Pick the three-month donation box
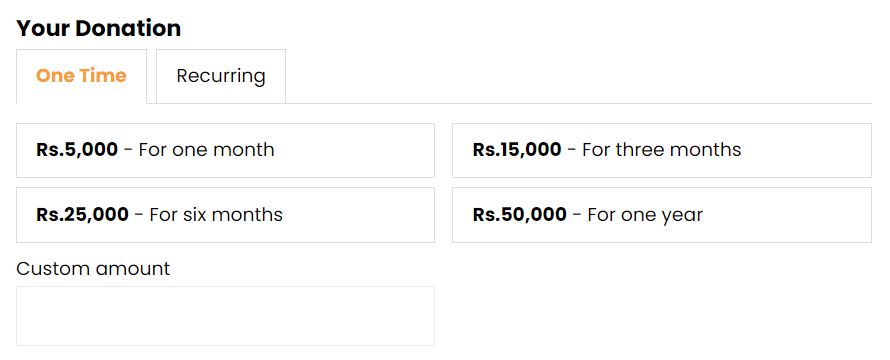 coord(662,150)
